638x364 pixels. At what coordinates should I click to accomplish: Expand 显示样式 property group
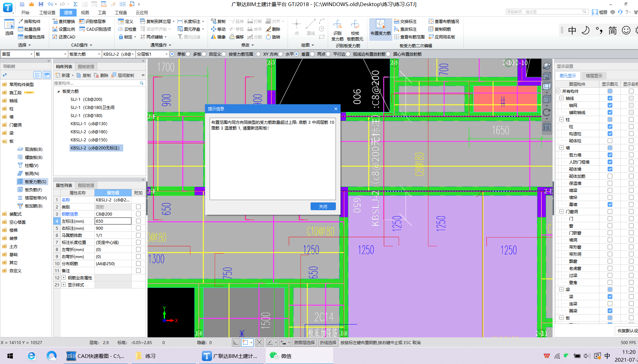[63, 285]
